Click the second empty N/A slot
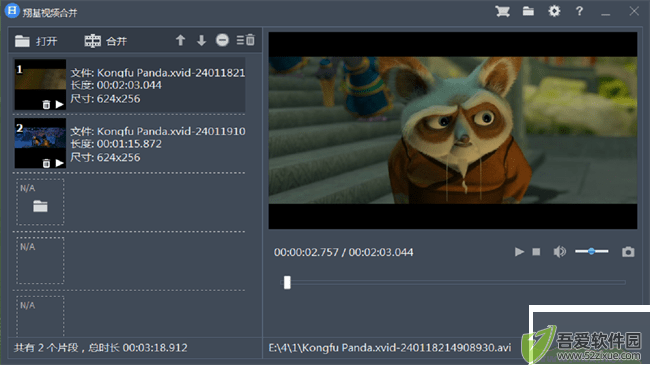650x365 pixels. coord(40,260)
